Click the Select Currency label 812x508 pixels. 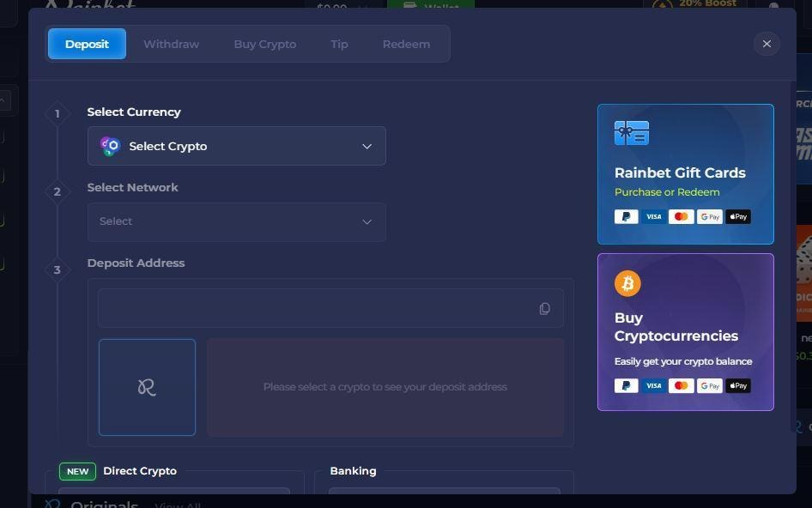point(134,112)
